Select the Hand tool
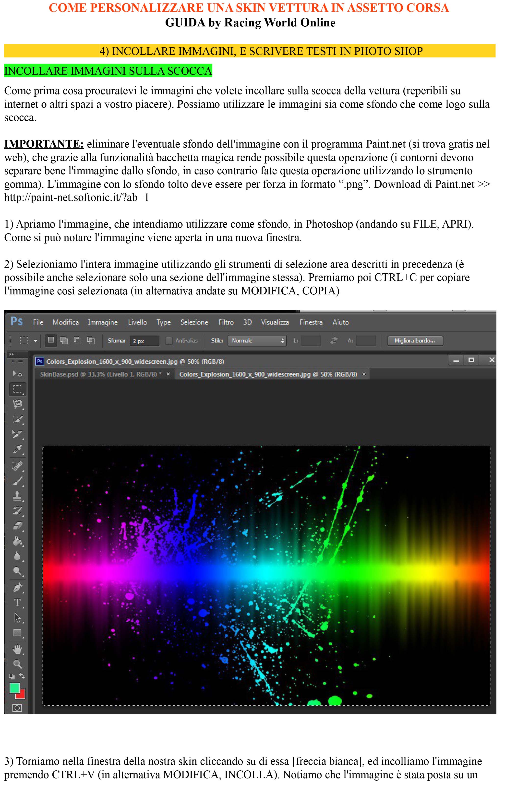 (x=17, y=649)
